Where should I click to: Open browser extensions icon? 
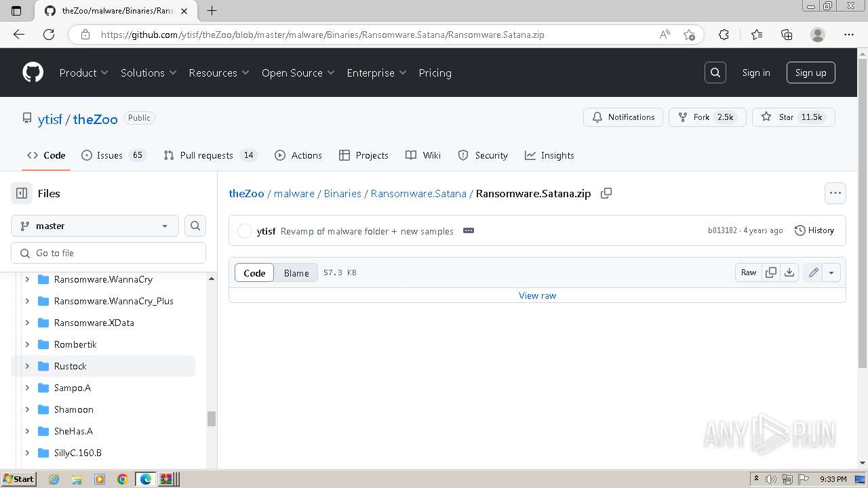click(724, 35)
